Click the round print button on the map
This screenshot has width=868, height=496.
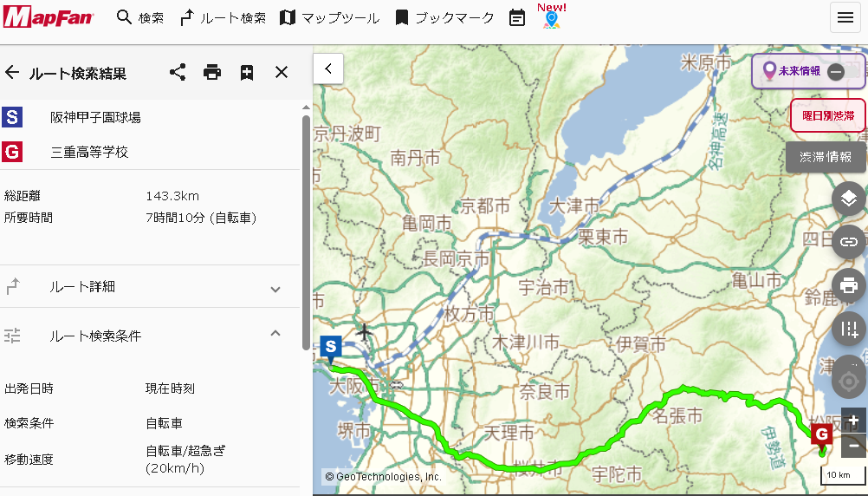tap(849, 285)
